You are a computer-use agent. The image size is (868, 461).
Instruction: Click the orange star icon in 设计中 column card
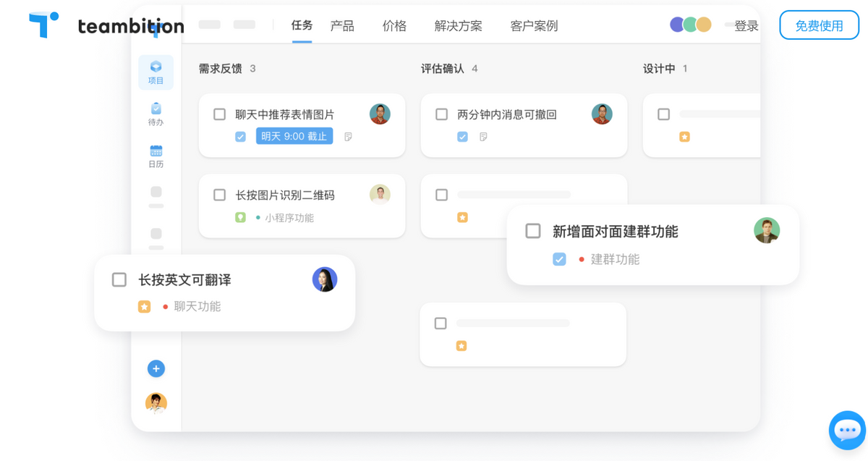tap(684, 137)
